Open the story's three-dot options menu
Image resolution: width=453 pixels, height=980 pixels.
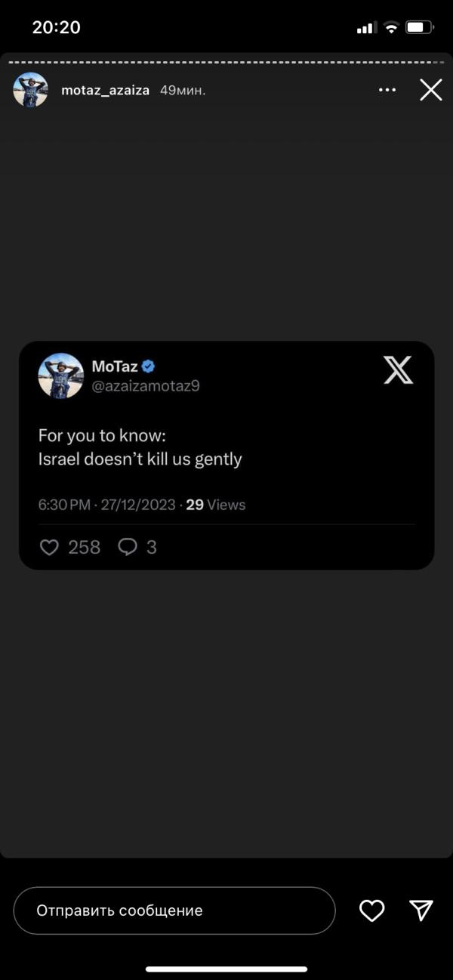387,90
